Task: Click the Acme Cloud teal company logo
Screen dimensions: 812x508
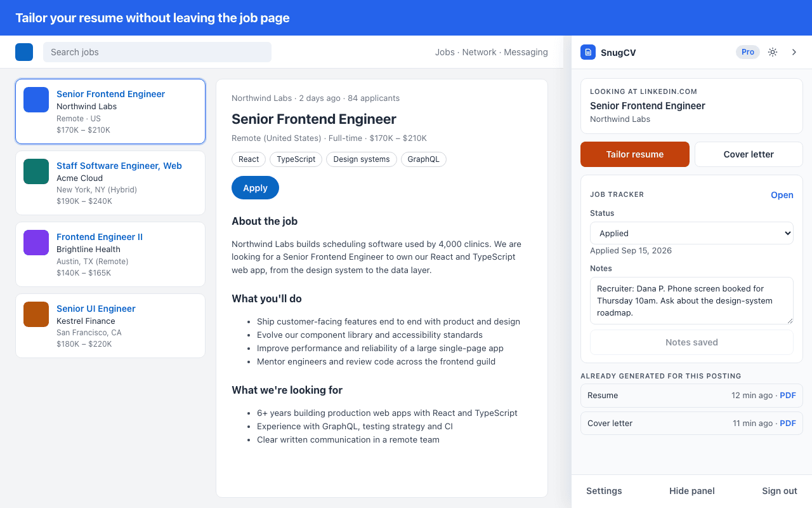Action: click(36, 171)
